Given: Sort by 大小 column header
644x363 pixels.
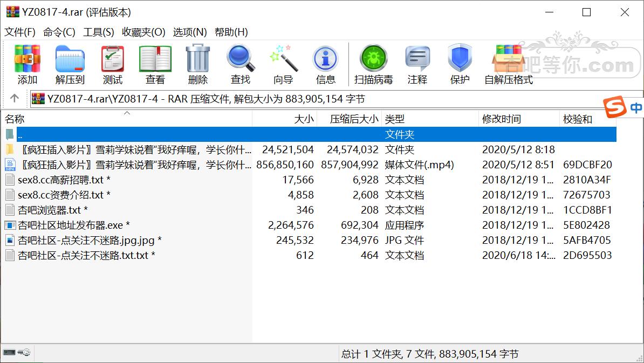Looking at the screenshot, I should 285,119.
